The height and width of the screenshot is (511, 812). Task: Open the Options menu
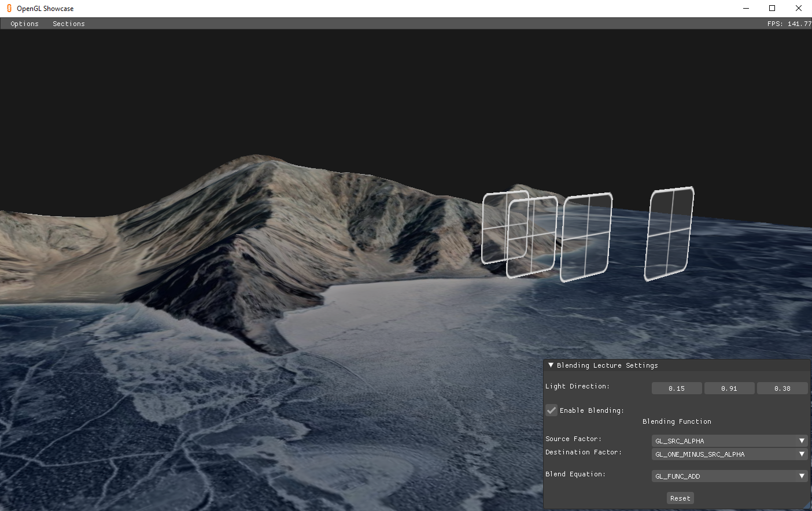pyautogui.click(x=24, y=24)
